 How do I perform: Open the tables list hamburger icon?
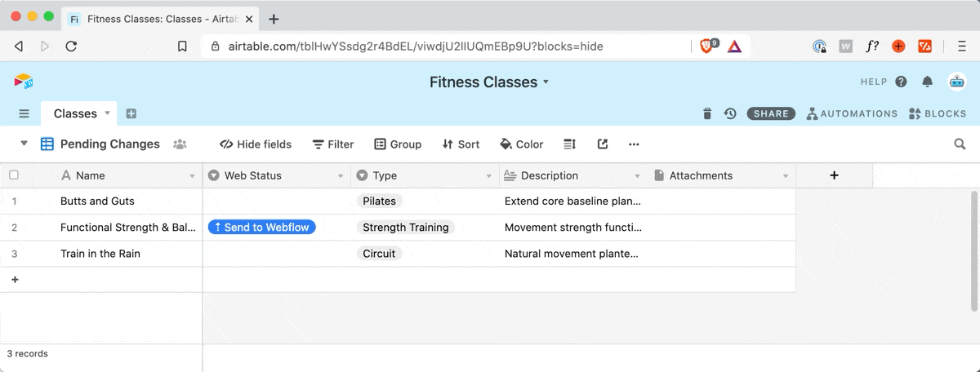pos(24,113)
